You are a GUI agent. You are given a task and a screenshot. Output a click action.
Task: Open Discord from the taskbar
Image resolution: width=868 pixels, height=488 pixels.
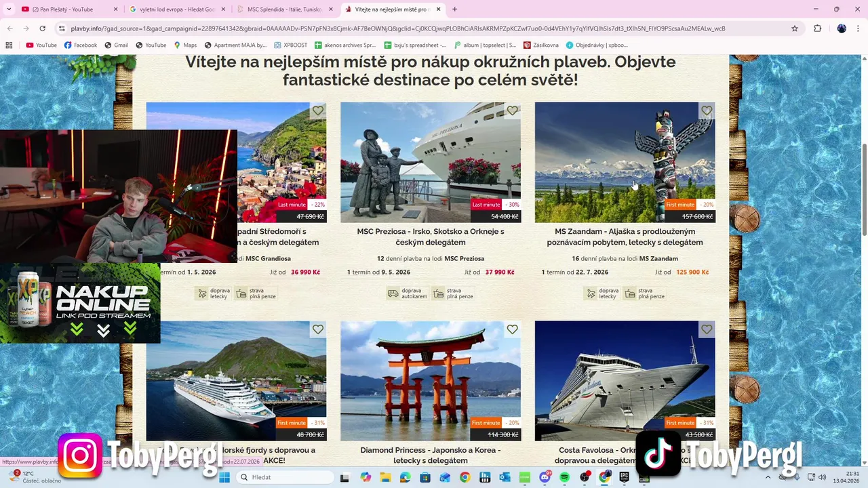point(545,477)
